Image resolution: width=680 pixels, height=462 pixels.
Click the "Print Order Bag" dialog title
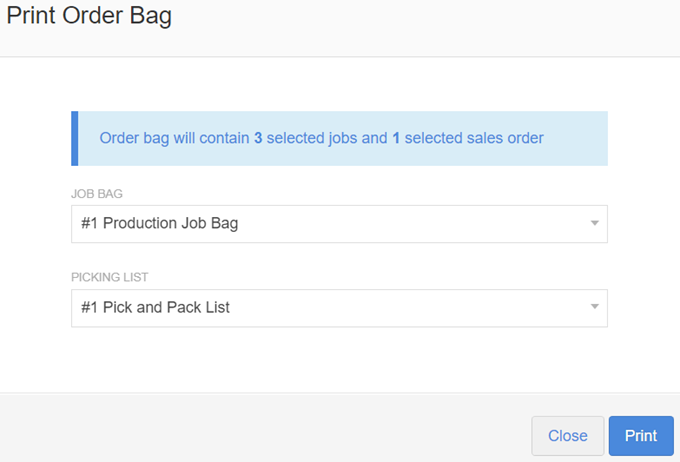click(x=89, y=17)
